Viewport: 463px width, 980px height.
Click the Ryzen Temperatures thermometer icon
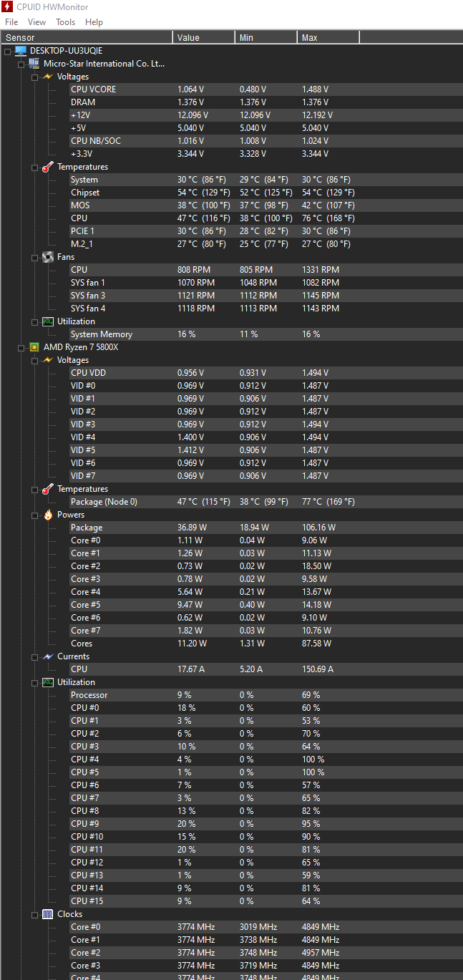tap(47, 489)
